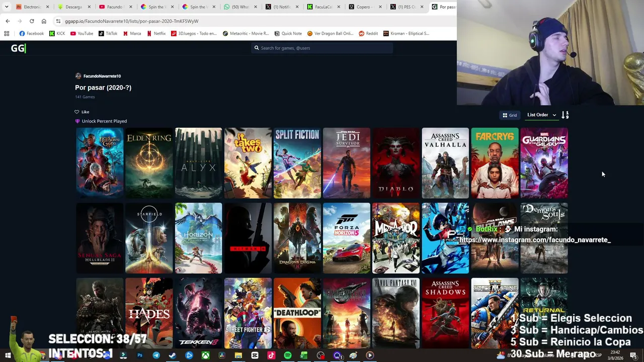Viewport: 644px width, 362px height.
Task: Close the Electronic browser tab
Action: tap(48, 7)
